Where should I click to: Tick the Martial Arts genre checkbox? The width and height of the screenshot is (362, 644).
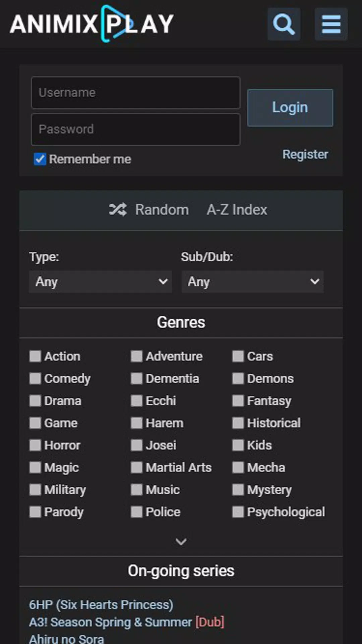136,467
